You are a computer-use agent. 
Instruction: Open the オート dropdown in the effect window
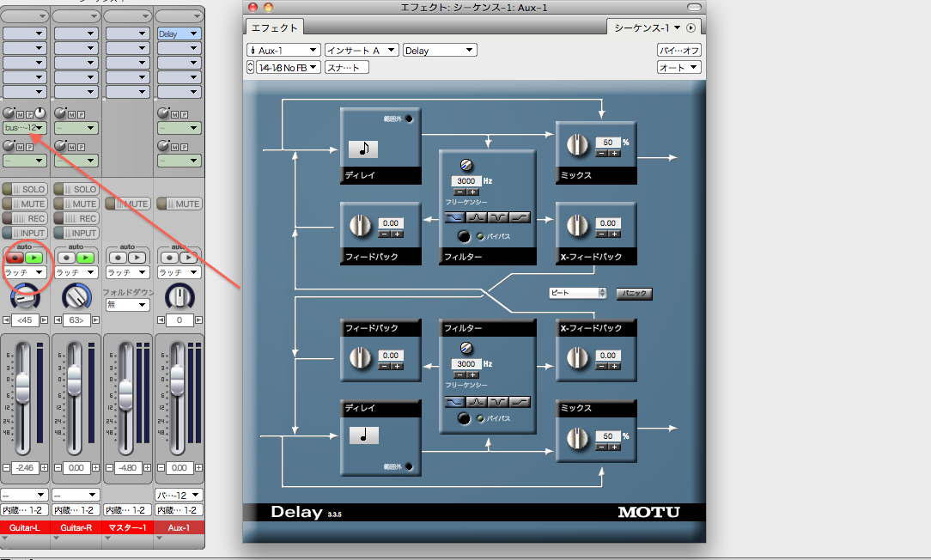pyautogui.click(x=679, y=68)
